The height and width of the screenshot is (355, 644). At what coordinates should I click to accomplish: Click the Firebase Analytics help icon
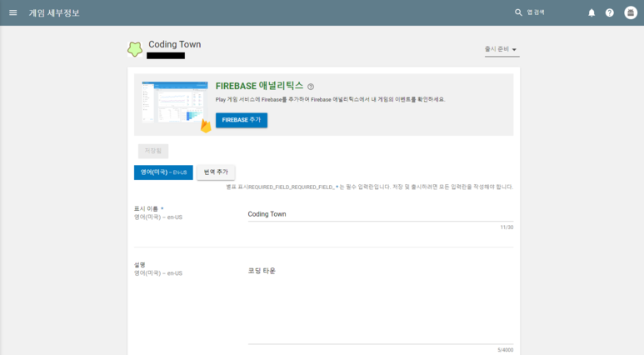point(311,87)
